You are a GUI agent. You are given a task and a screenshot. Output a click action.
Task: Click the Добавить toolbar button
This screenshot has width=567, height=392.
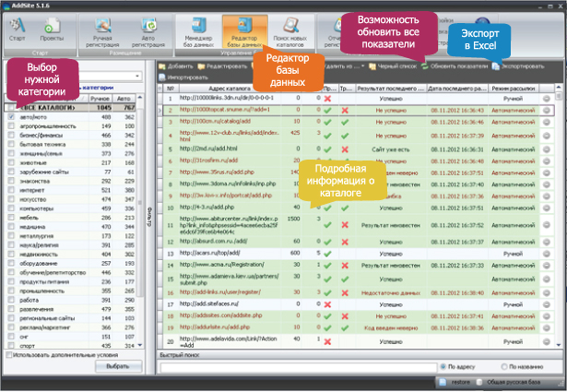pyautogui.click(x=176, y=66)
